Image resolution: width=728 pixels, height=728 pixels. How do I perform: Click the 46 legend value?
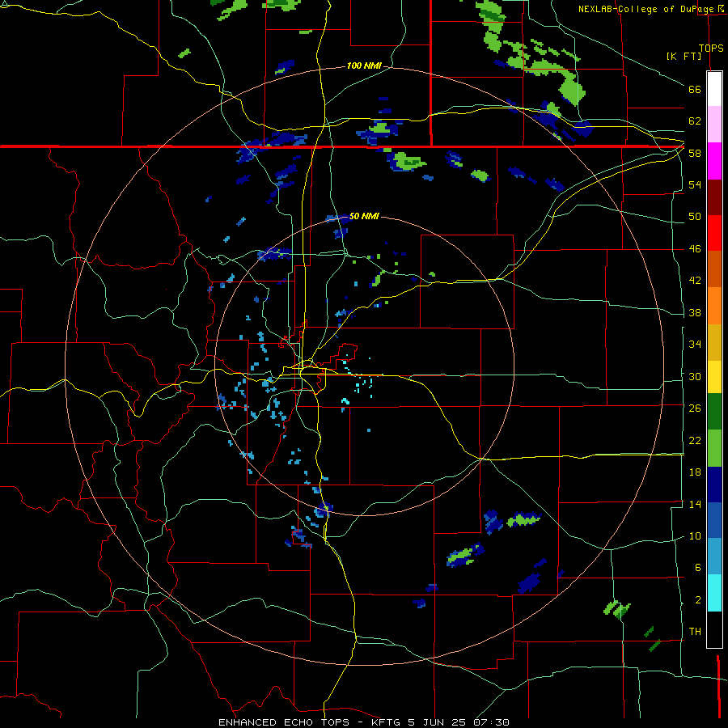(695, 249)
